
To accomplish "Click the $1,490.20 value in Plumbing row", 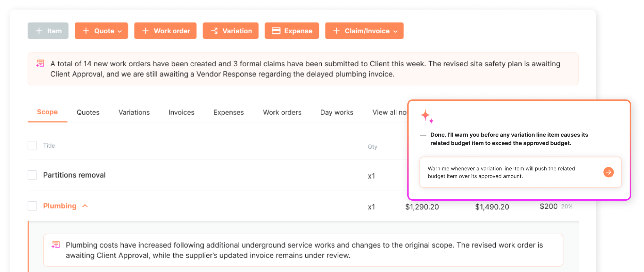I will click(492, 207).
